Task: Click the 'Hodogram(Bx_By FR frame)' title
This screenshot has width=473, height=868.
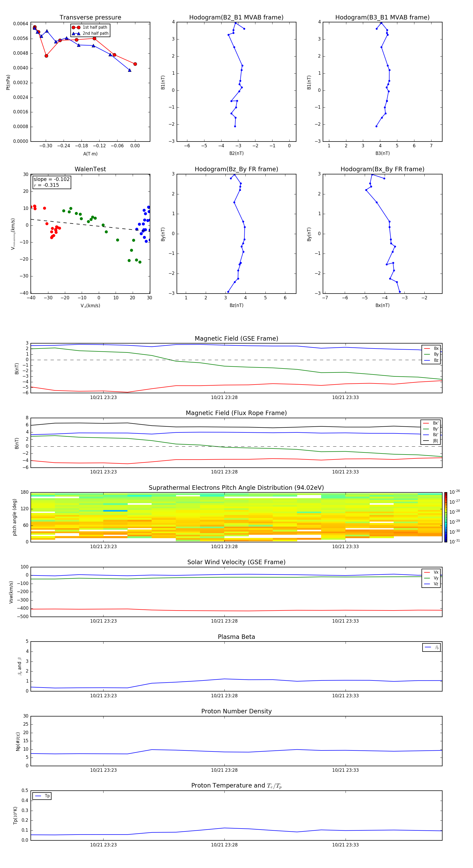Action: 382,169
